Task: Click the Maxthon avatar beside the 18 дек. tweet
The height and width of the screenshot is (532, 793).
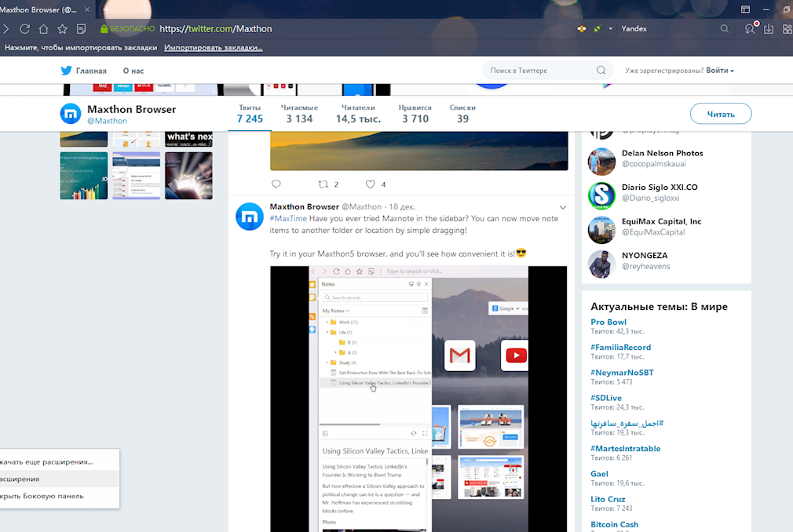Action: pos(250,217)
